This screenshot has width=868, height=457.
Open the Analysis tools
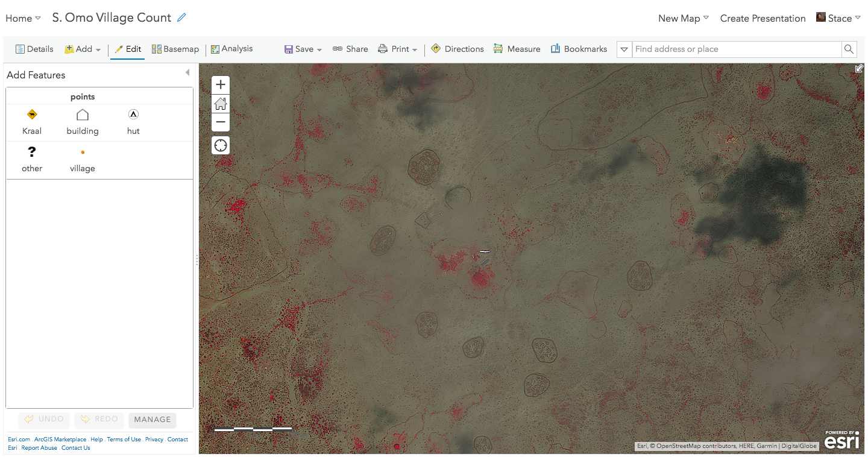tap(231, 49)
